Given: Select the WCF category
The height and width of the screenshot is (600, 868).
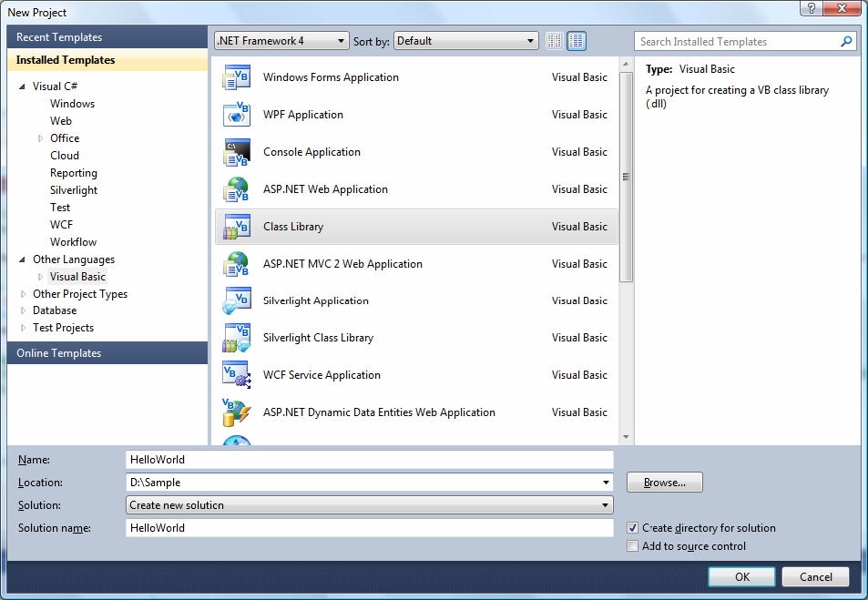Looking at the screenshot, I should coord(61,225).
